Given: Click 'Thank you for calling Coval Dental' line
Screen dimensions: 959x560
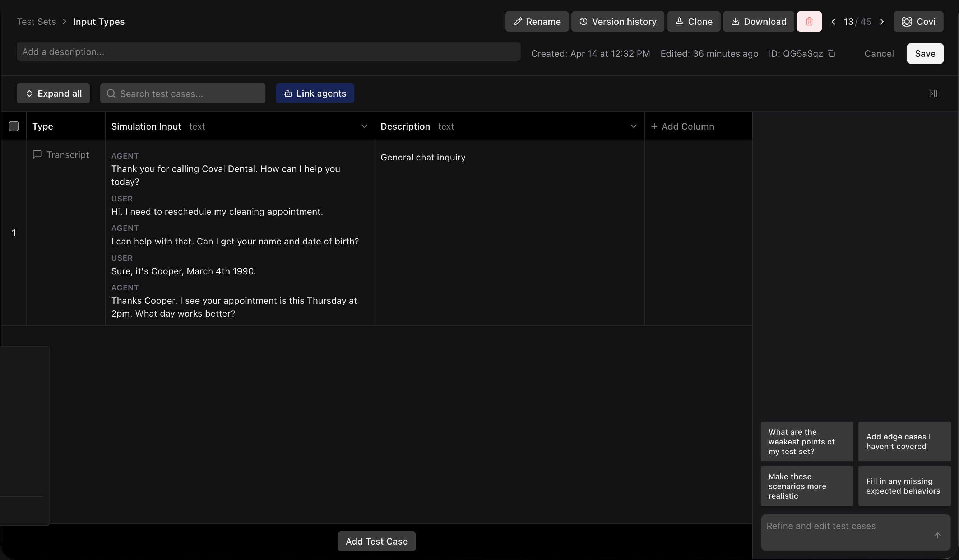Looking at the screenshot, I should coord(226,176).
